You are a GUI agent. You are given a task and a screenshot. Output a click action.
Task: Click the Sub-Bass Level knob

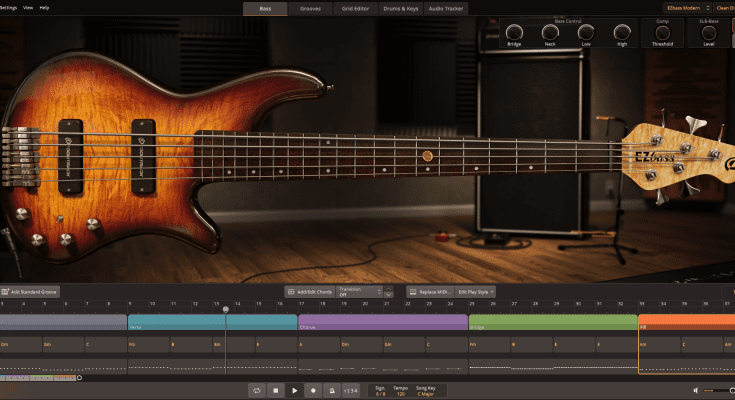tap(709, 32)
